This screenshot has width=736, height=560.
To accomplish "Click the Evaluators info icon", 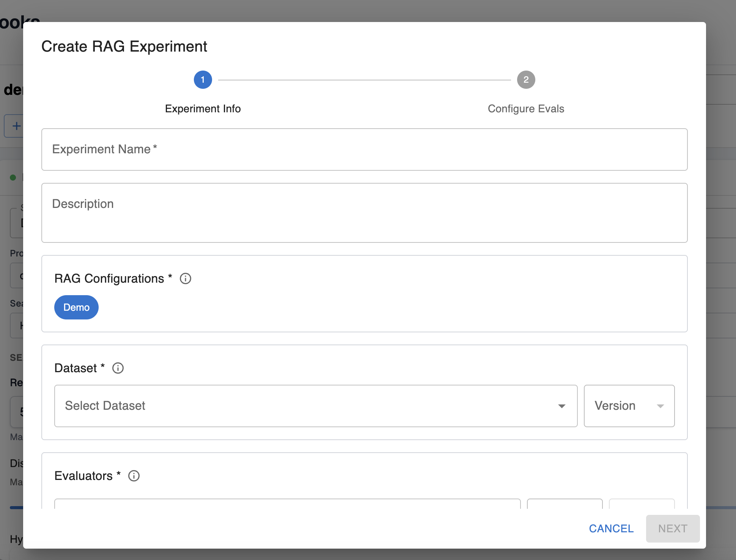I will 134,476.
